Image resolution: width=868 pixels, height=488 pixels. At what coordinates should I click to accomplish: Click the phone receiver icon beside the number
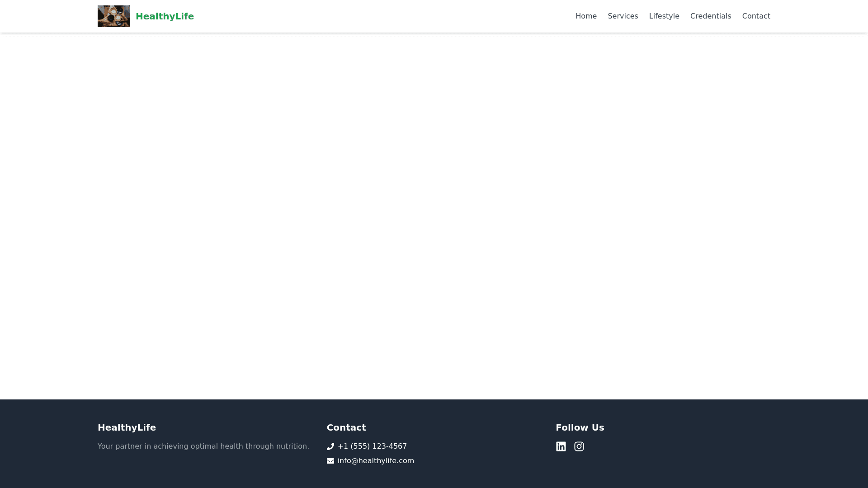click(x=330, y=446)
